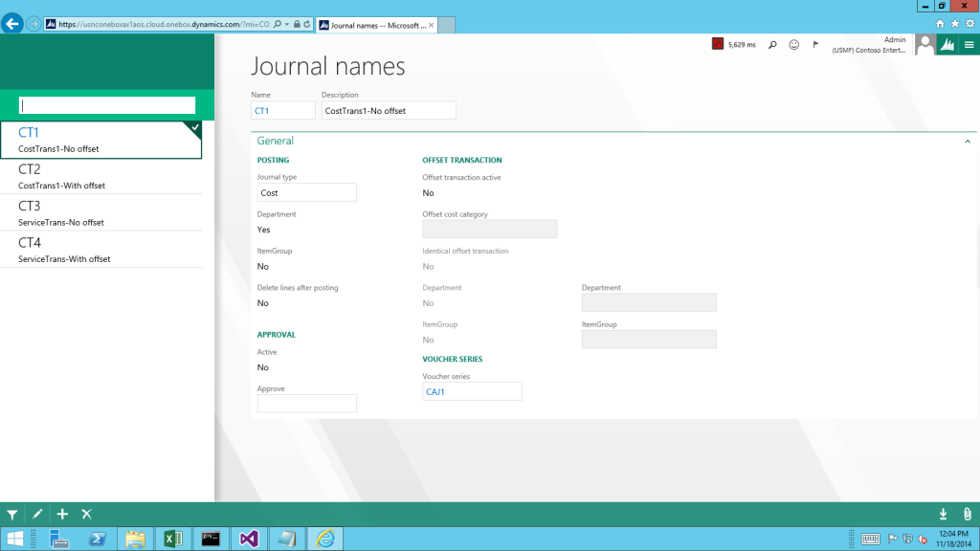Click the download export icon
This screenshot has height=551, width=980.
[x=944, y=515]
